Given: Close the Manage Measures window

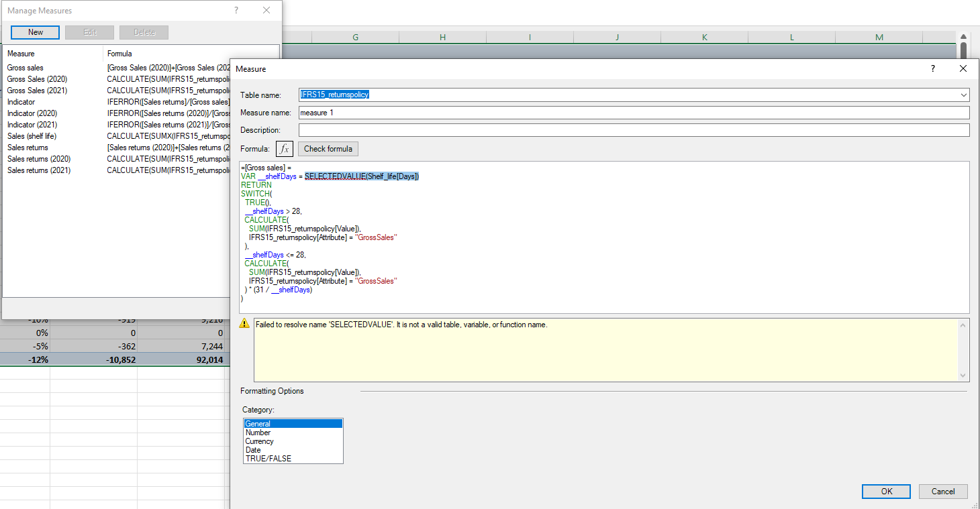Looking at the screenshot, I should (266, 11).
